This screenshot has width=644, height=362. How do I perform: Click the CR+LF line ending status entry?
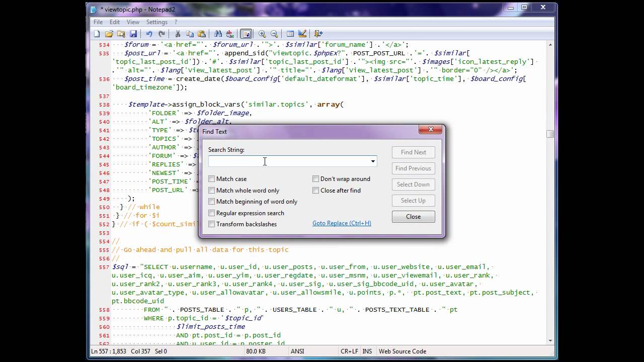tap(349, 351)
